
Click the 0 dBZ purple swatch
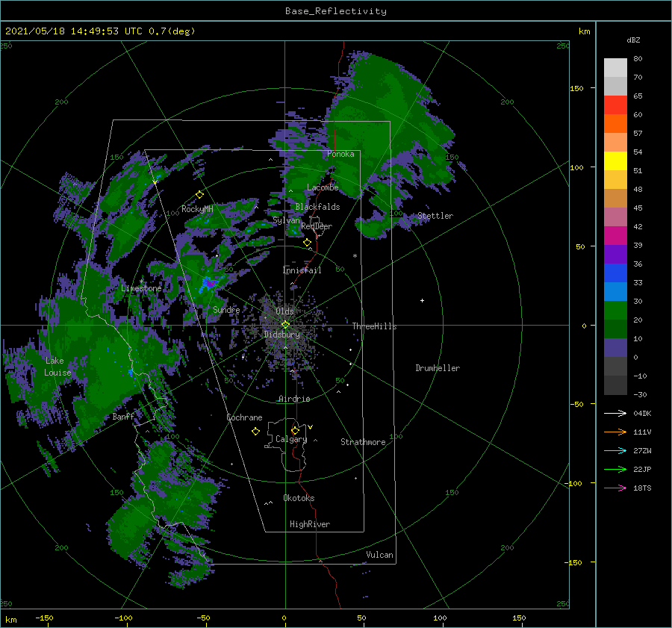(x=615, y=348)
